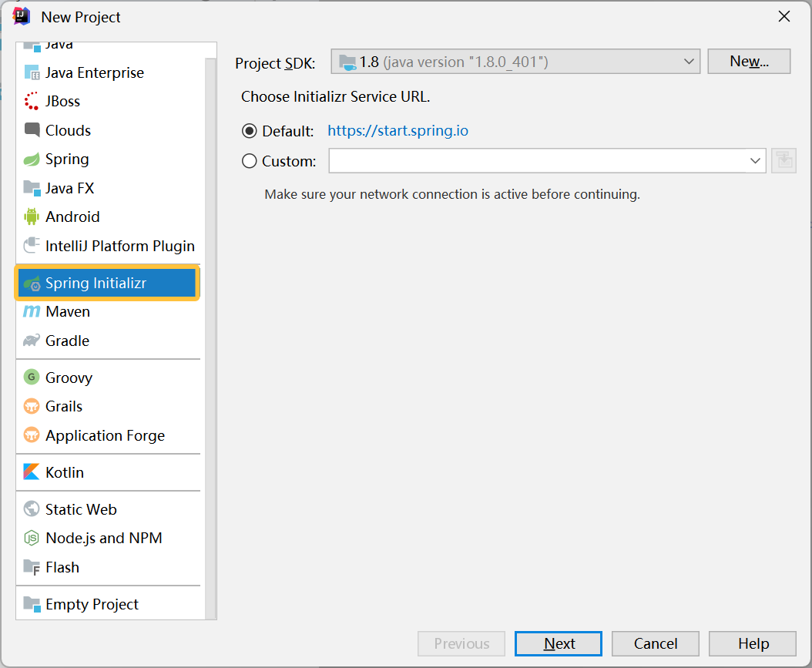Click the Empty Project folder icon
This screenshot has width=812, height=668.
32,604
